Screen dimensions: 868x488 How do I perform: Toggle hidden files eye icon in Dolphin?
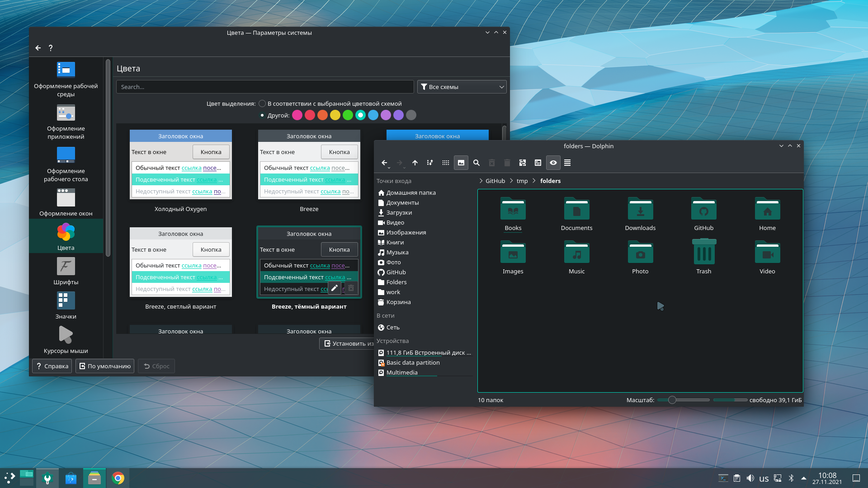click(553, 163)
